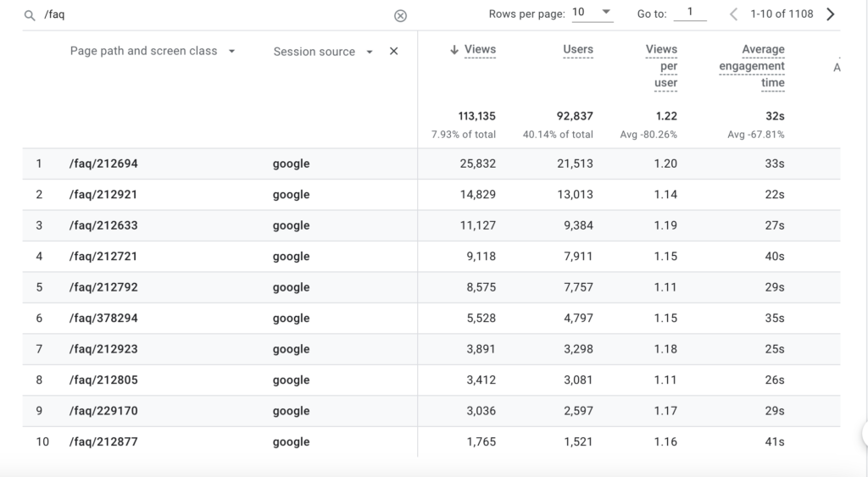Sort table by Users column
This screenshot has height=477, width=868.
click(578, 49)
